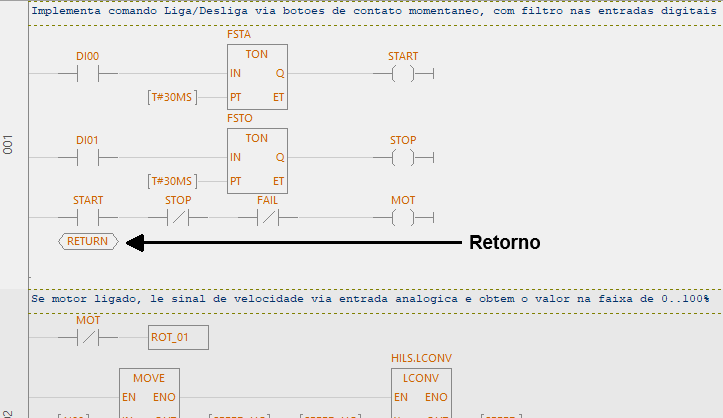The image size is (723, 418).
Task: Click the STOP output coil
Action: (403, 158)
